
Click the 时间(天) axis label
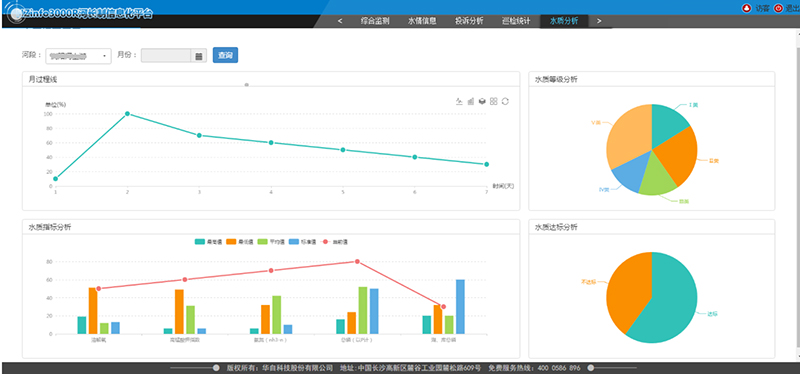[503, 186]
